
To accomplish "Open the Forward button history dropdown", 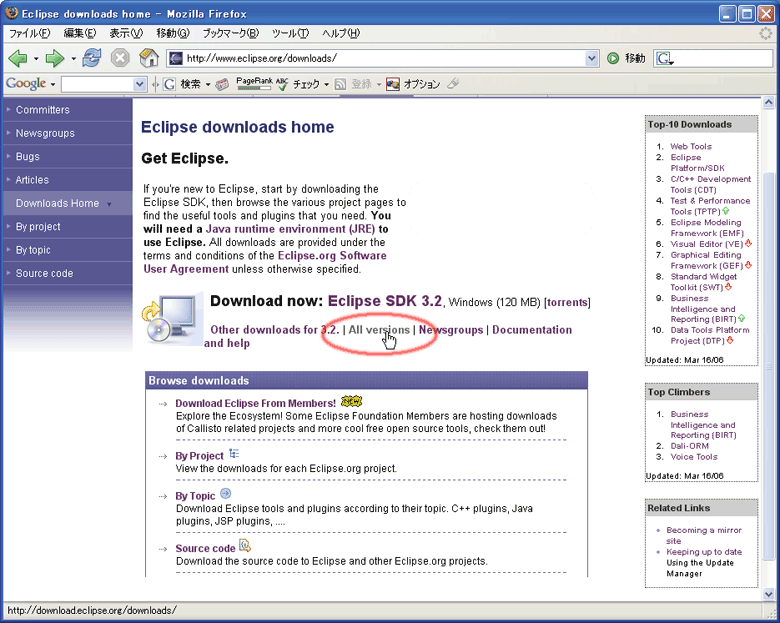I will 73,59.
